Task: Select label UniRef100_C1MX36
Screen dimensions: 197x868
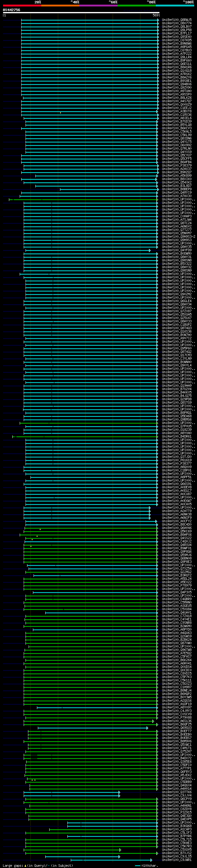Action: (x=176, y=115)
